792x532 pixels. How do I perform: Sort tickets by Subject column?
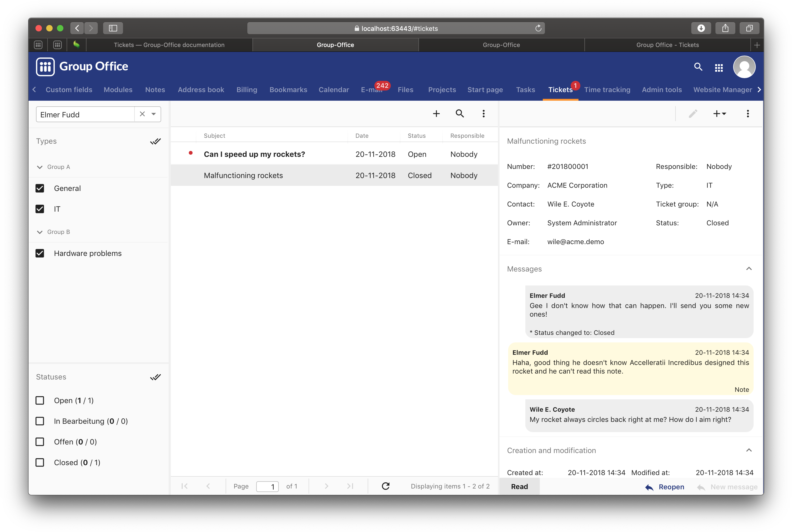click(214, 136)
